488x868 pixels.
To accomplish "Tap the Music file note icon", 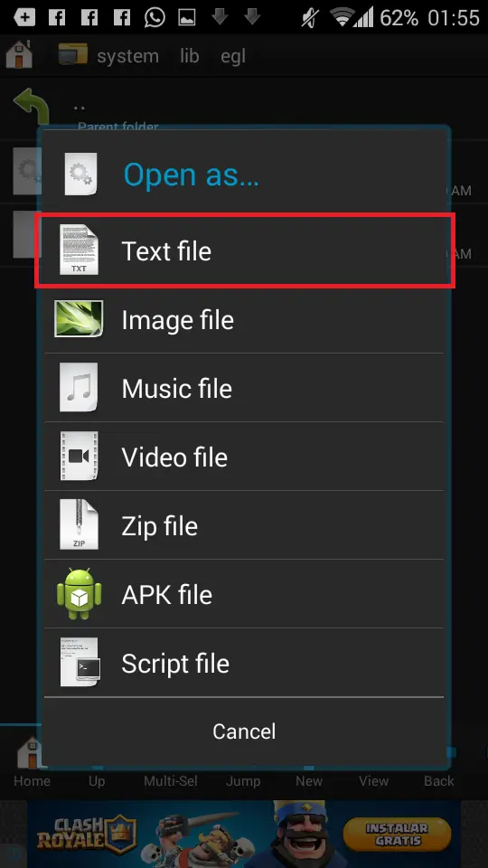I will [79, 388].
